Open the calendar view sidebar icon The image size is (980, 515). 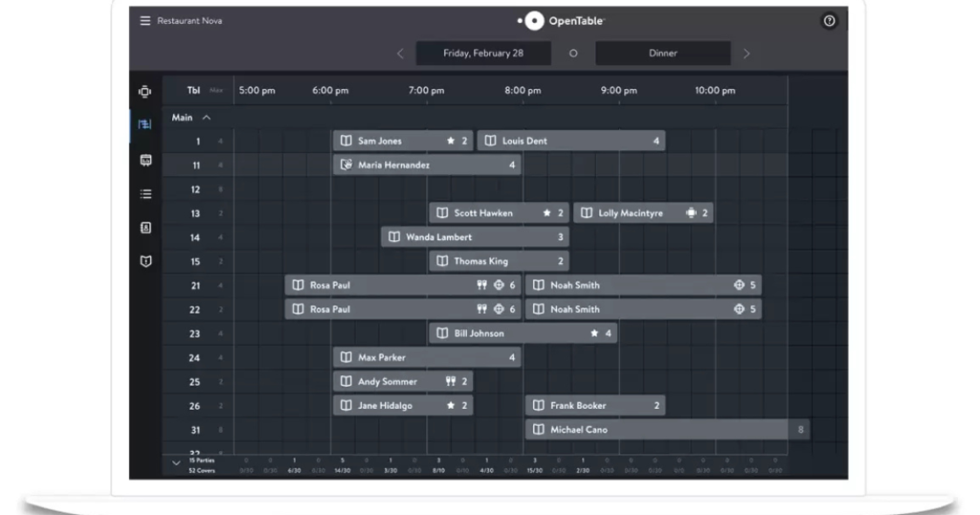coord(145,161)
